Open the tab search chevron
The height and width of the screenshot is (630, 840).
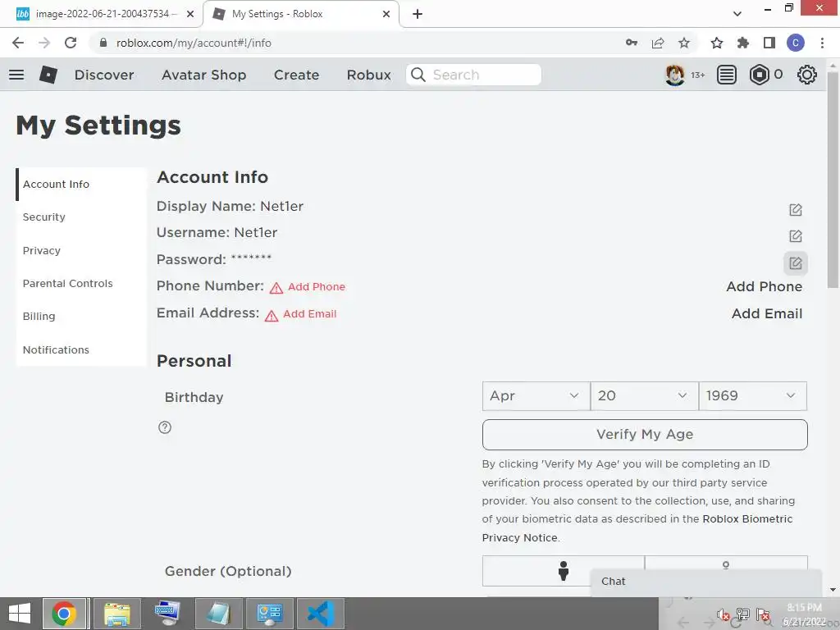pyautogui.click(x=737, y=14)
